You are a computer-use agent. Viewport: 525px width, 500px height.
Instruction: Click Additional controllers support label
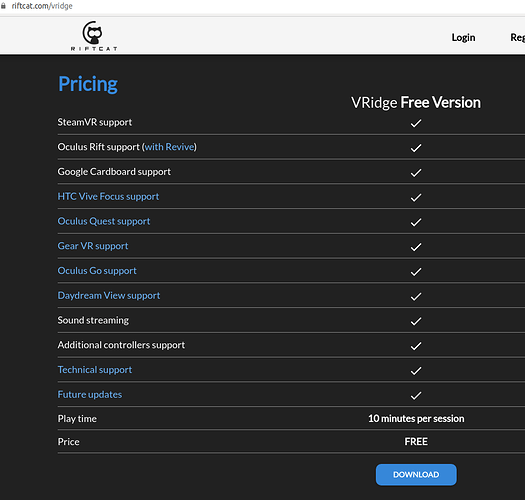point(121,345)
